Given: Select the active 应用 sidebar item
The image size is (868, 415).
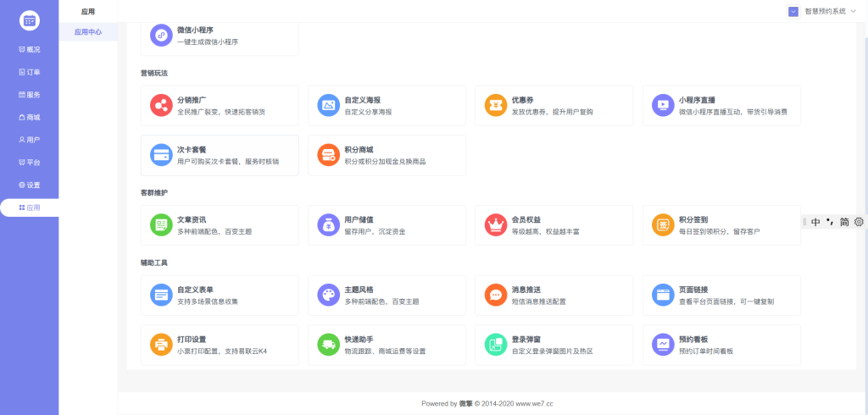Looking at the screenshot, I should [30, 207].
